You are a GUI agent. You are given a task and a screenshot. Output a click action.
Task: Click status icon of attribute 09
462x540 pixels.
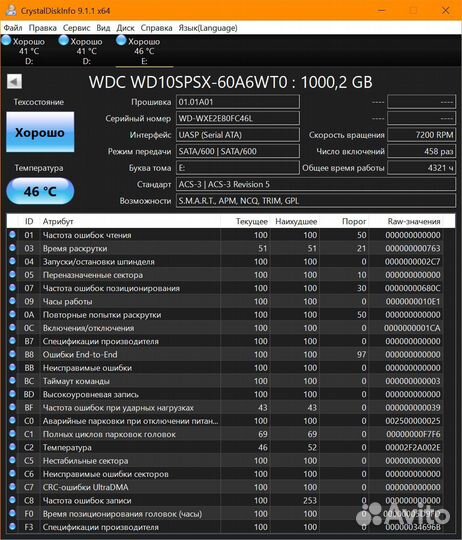pyautogui.click(x=12, y=301)
